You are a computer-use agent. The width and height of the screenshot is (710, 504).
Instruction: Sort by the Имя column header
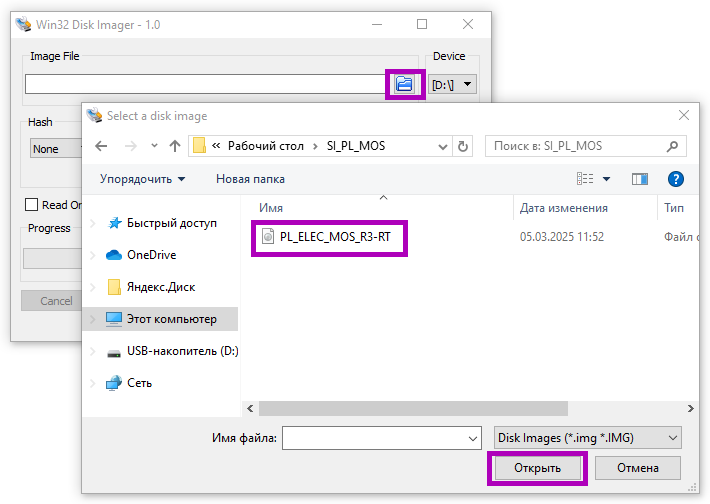(271, 208)
